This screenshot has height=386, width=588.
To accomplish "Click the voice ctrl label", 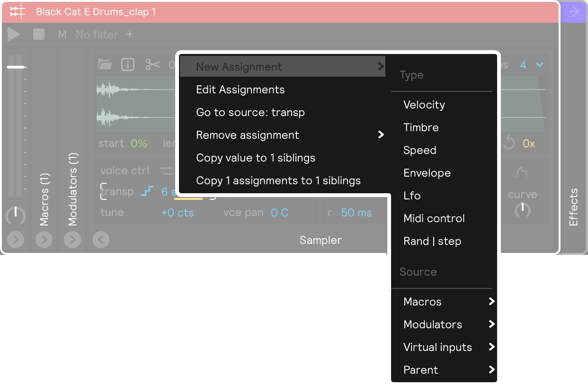I will pyautogui.click(x=125, y=171).
